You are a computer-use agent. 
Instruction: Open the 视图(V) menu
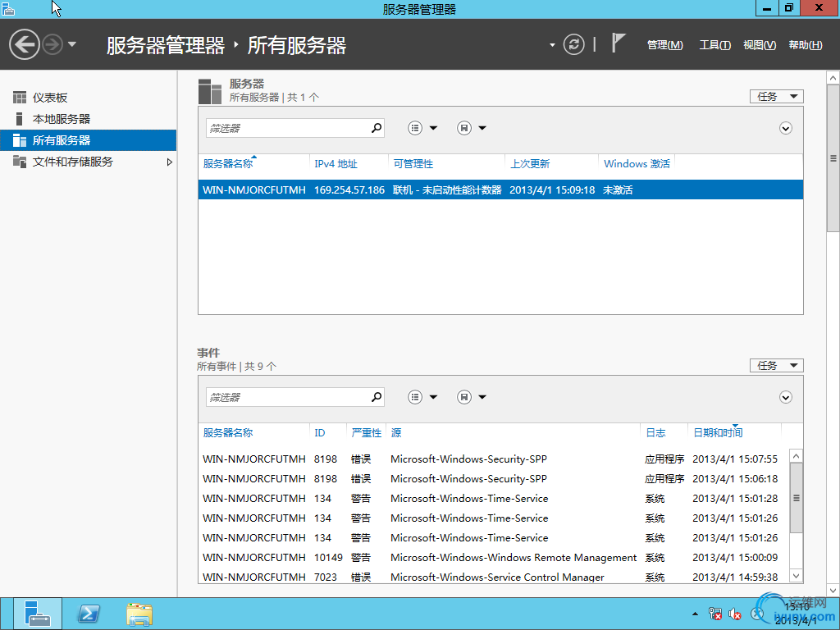[759, 45]
